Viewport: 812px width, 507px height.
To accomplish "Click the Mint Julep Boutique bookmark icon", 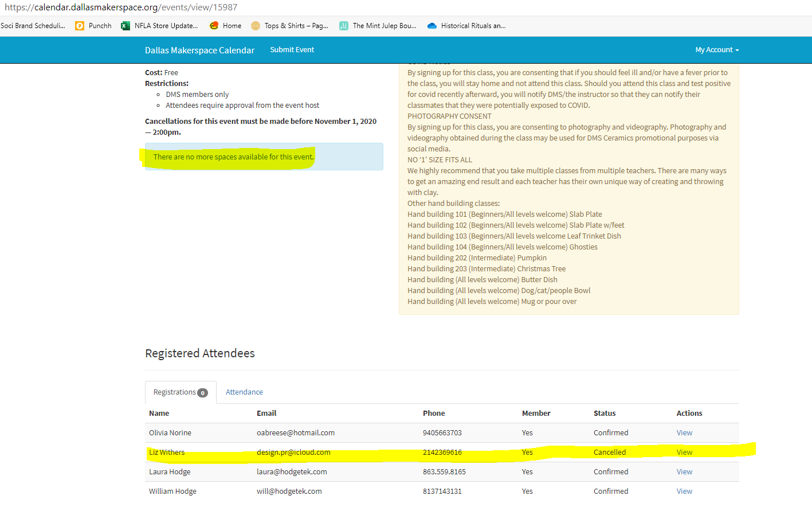I will [x=344, y=26].
